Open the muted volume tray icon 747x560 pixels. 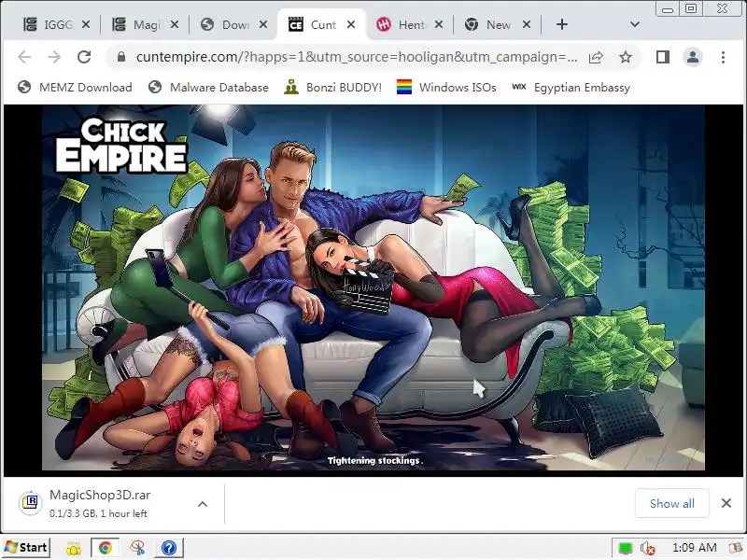pyautogui.click(x=647, y=548)
